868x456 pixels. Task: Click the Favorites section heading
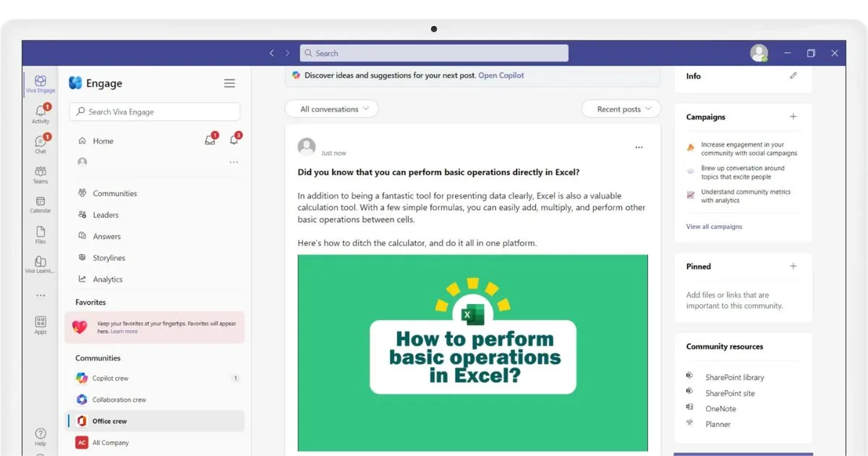pyautogui.click(x=90, y=303)
